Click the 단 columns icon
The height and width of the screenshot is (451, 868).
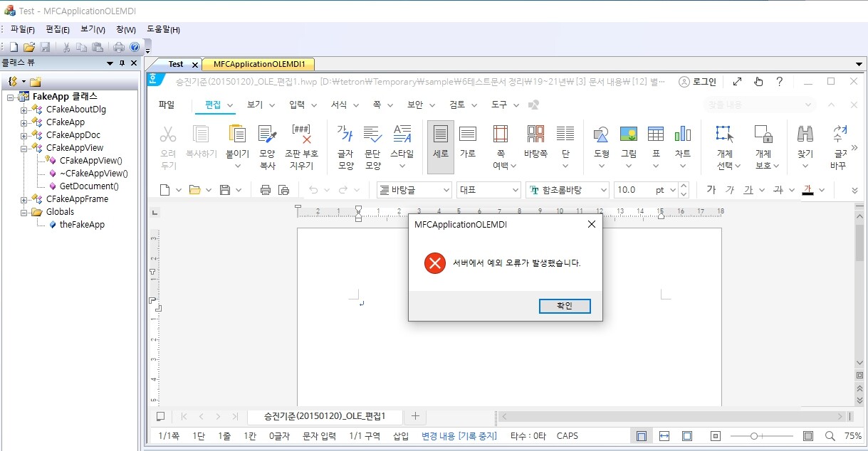(565, 134)
